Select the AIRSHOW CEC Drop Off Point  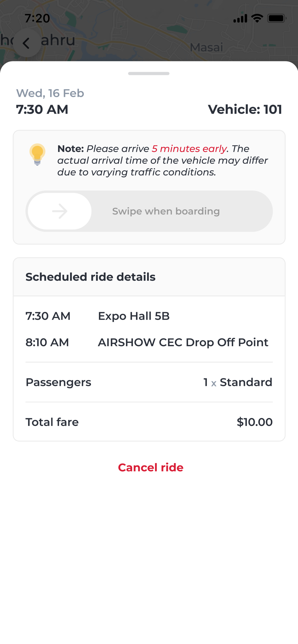[x=183, y=342]
